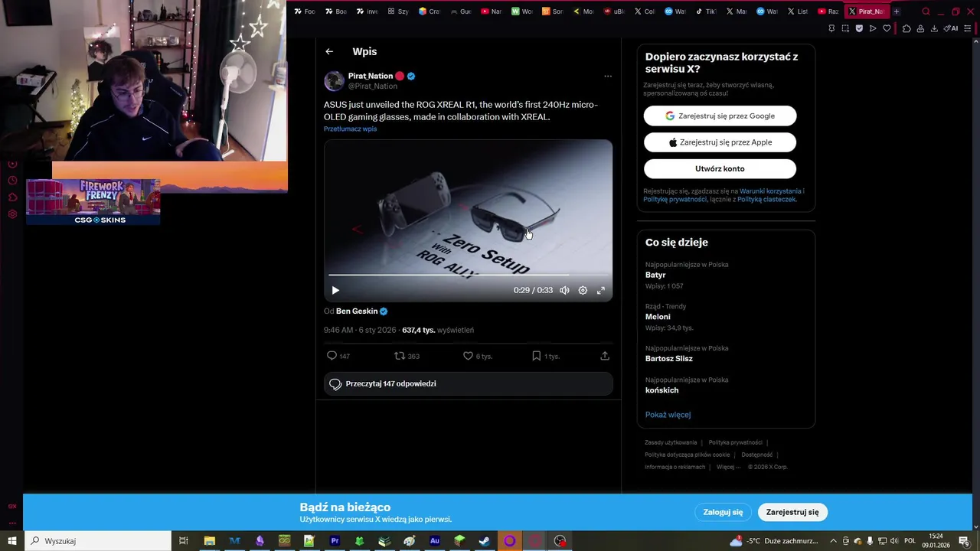Switch to the List X tab
The image size is (980, 551).
tap(797, 11)
